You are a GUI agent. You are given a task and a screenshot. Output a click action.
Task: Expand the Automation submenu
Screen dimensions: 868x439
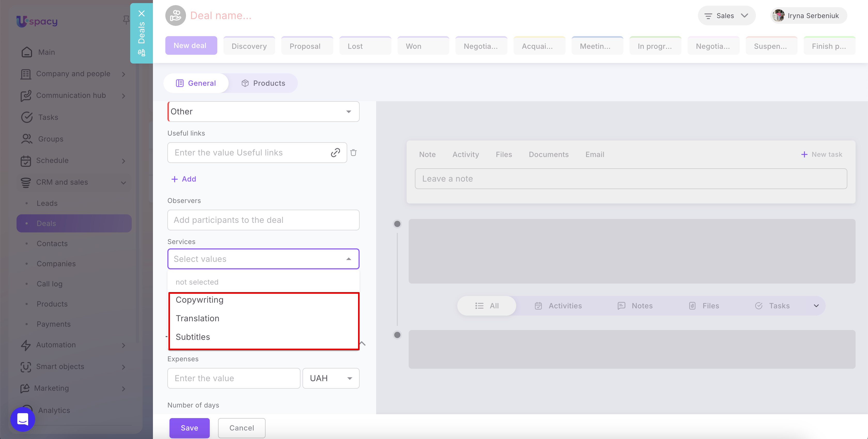(x=124, y=345)
